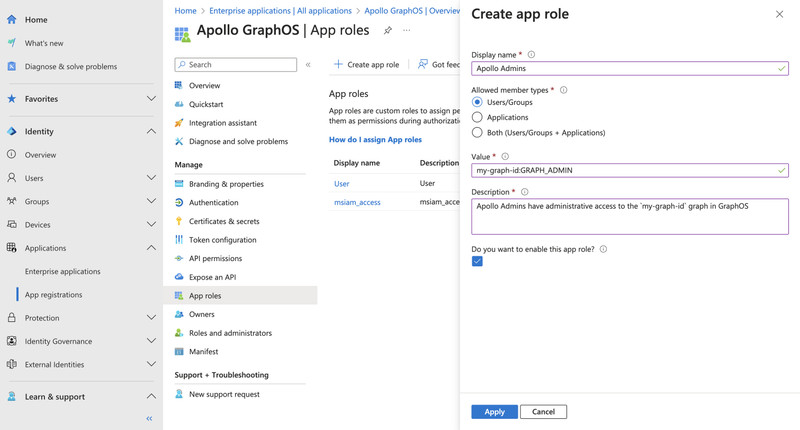Expand the Users section chevron
Image resolution: width=800 pixels, height=430 pixels.
point(151,178)
